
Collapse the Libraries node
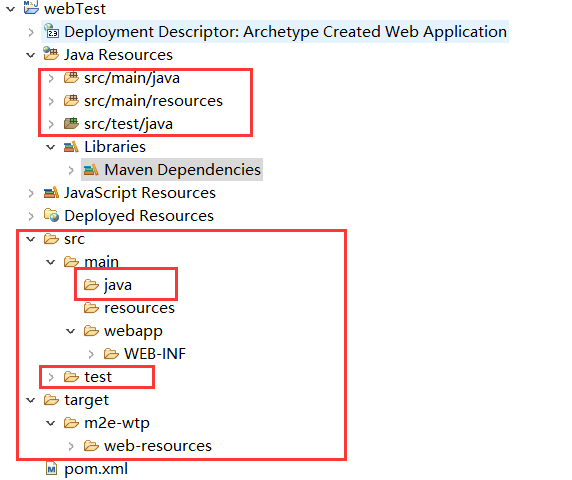click(x=50, y=147)
